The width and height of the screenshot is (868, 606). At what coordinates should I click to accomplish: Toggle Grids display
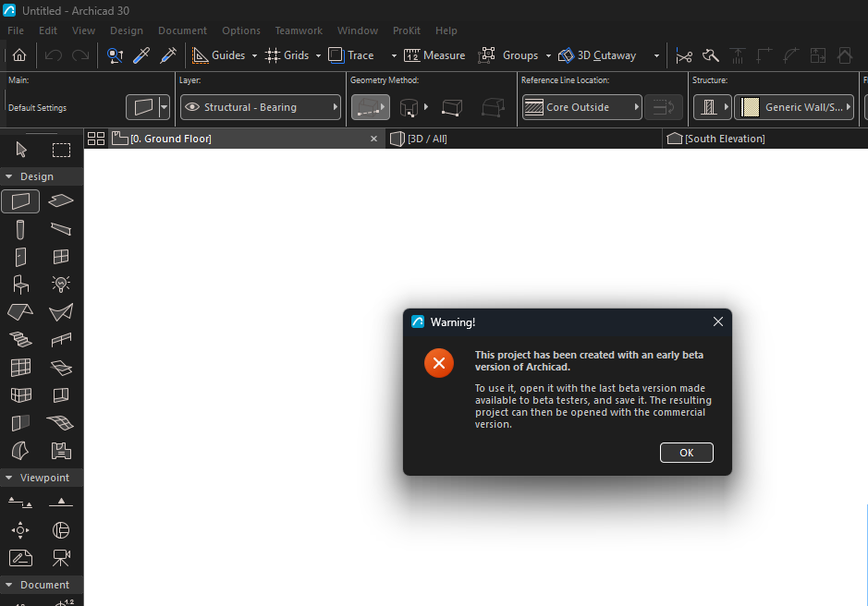coord(287,55)
